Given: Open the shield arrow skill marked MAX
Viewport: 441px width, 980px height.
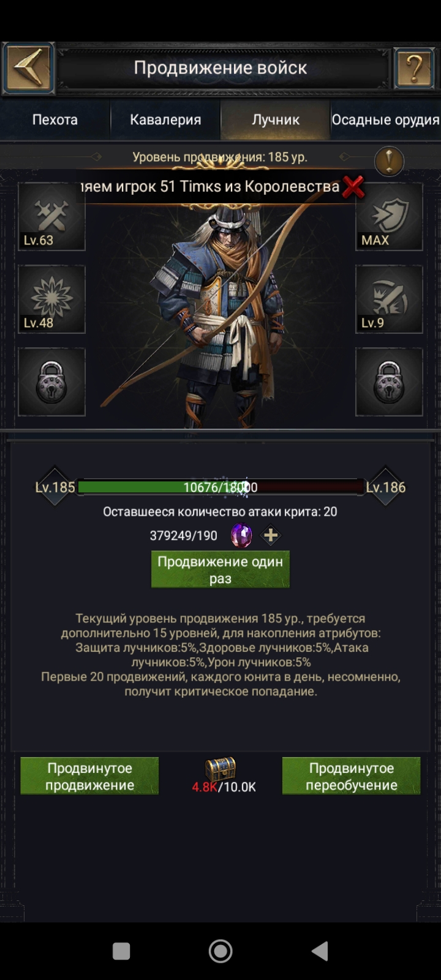Looking at the screenshot, I should tap(389, 217).
